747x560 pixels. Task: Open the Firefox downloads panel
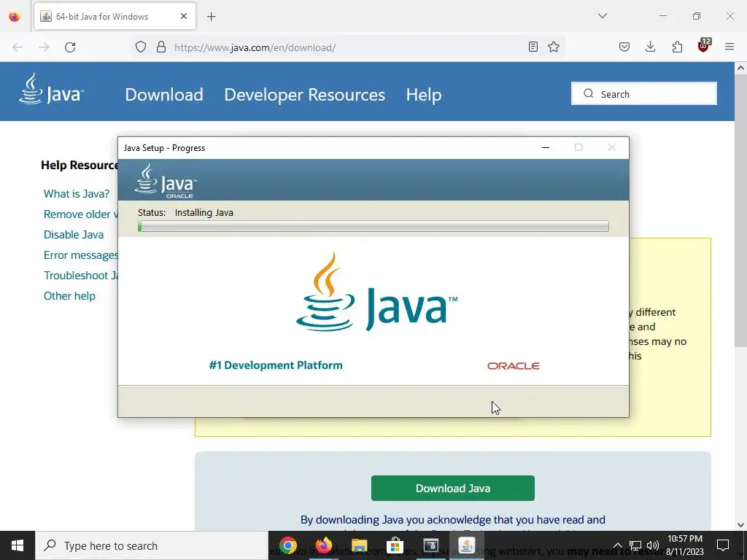650,47
